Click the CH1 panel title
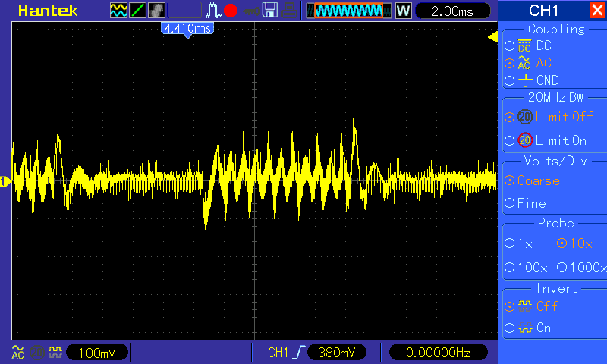This screenshot has width=607, height=364. pos(543,11)
